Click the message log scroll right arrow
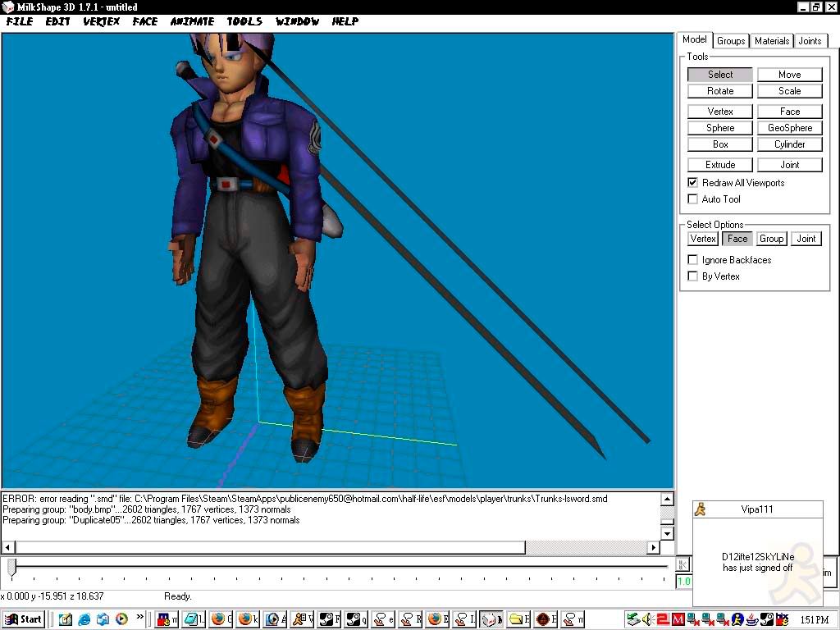The height and width of the screenshot is (630, 840). (x=653, y=547)
